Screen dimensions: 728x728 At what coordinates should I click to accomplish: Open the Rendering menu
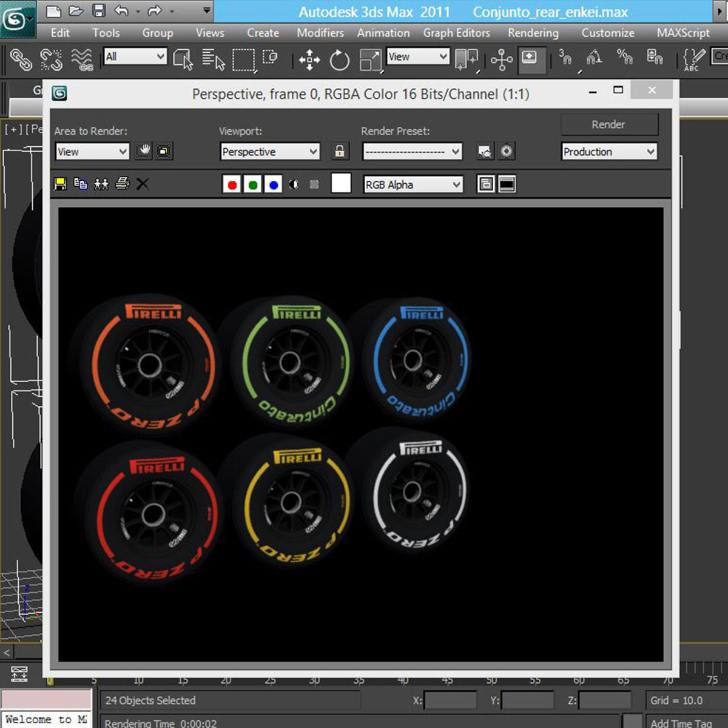tap(533, 33)
